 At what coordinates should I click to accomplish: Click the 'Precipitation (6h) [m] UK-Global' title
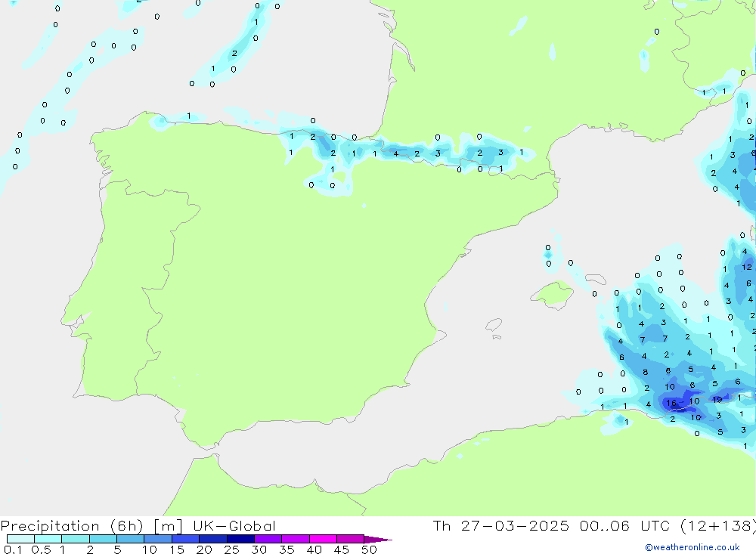click(138, 525)
